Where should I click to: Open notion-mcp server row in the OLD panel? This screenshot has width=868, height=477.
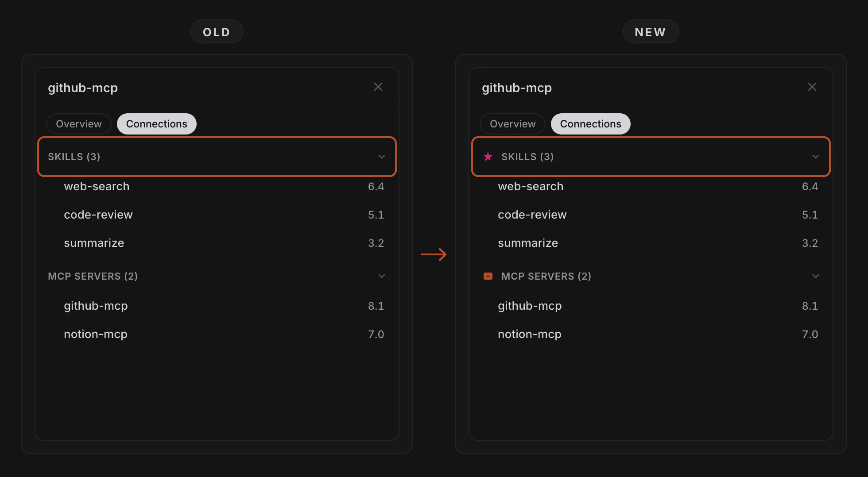217,334
